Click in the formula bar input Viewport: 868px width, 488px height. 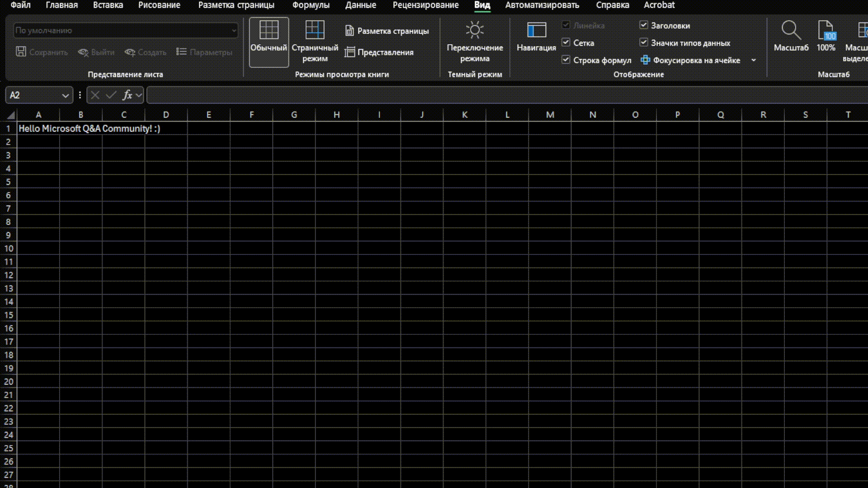(506, 95)
